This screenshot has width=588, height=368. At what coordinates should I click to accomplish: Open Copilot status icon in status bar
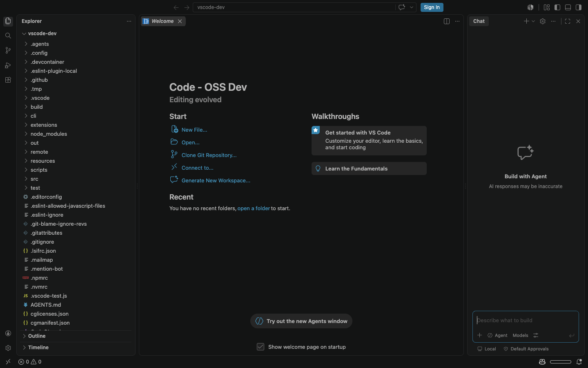[542, 362]
